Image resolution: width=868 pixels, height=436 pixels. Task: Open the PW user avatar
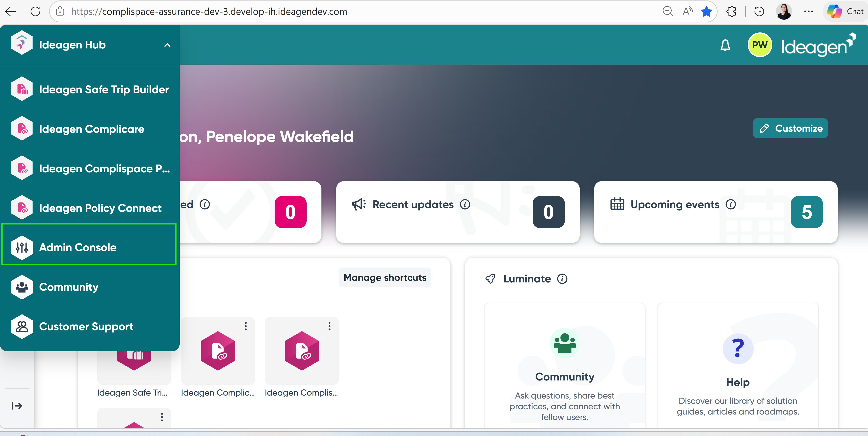760,45
